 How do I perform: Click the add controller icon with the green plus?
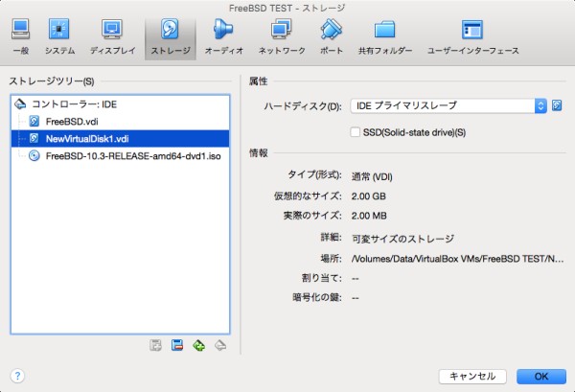pos(198,345)
